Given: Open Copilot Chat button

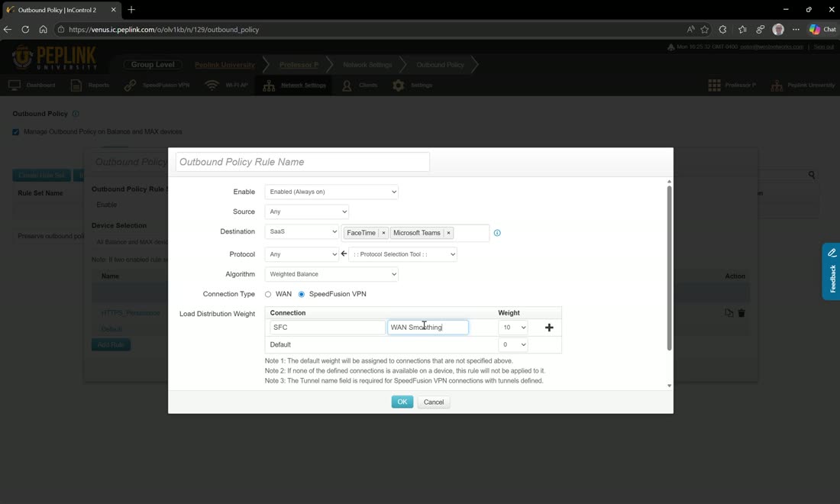Looking at the screenshot, I should 823,30.
